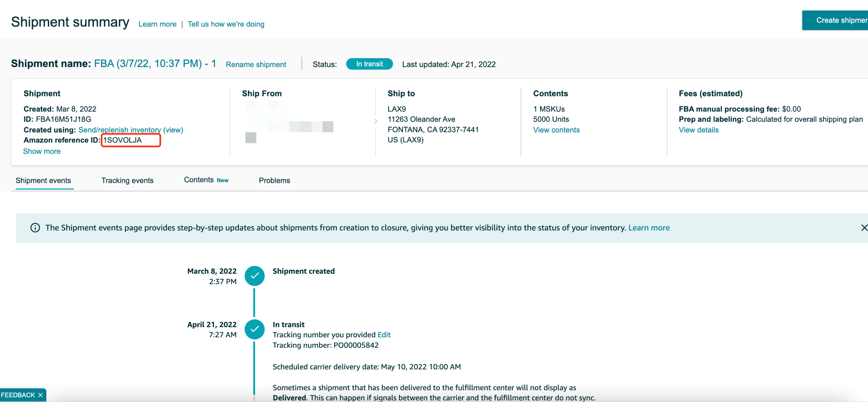This screenshot has height=402, width=868.
Task: Click the Shipment summary heading
Action: 70,22
